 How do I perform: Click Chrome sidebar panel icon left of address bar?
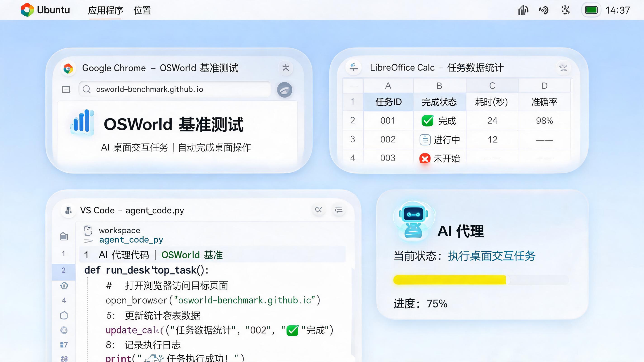tap(66, 89)
